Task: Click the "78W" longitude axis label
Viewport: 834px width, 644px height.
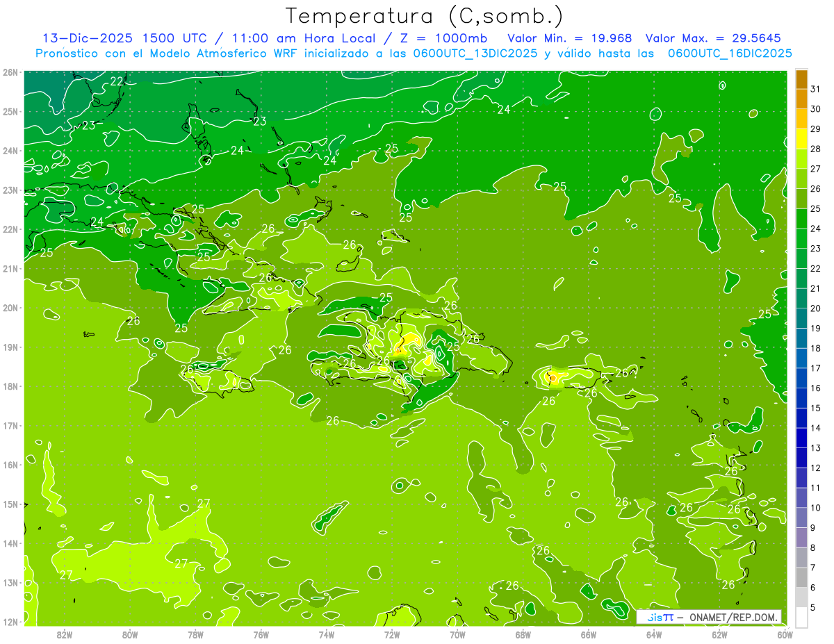Action: coord(195,634)
